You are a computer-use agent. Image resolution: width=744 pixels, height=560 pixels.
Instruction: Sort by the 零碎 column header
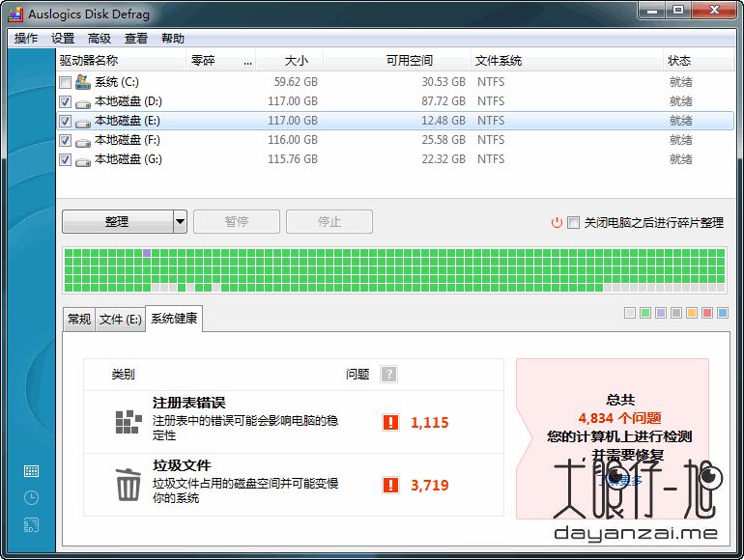click(221, 60)
